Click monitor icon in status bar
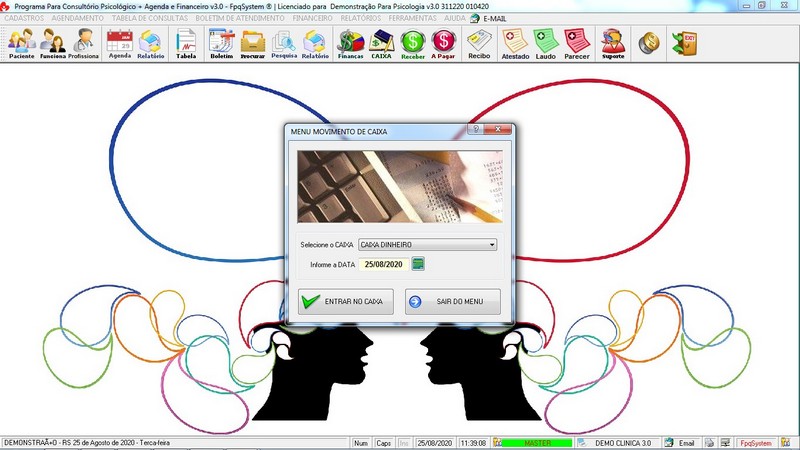 [725, 443]
